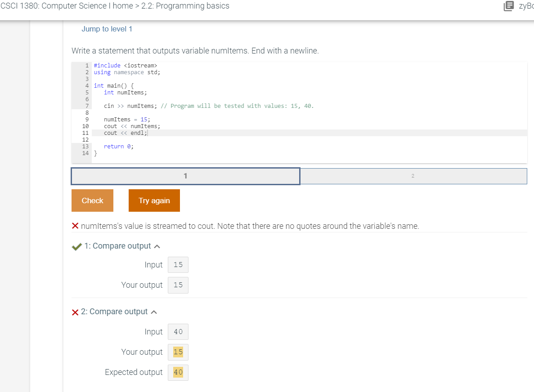Viewport: 534px width, 392px height.
Task: Click Input value 15 in test 1
Action: (178, 265)
